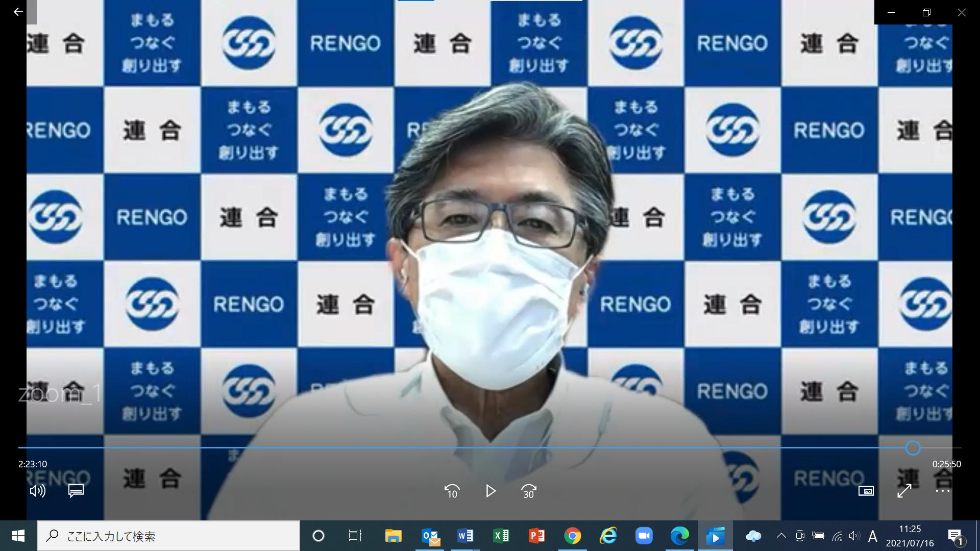Screen dimensions: 980x551
Task: Open clock showing 11:25 2021/07/16
Action: (x=910, y=536)
